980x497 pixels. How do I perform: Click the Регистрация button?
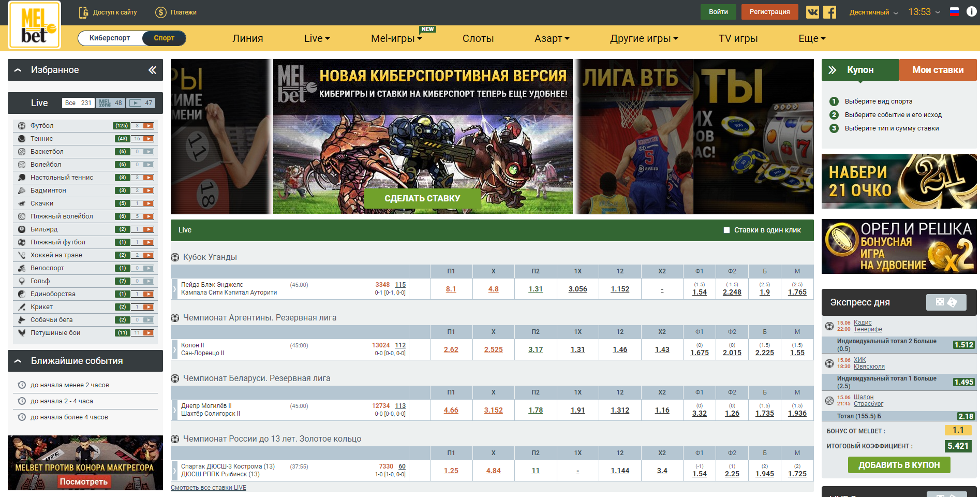769,12
